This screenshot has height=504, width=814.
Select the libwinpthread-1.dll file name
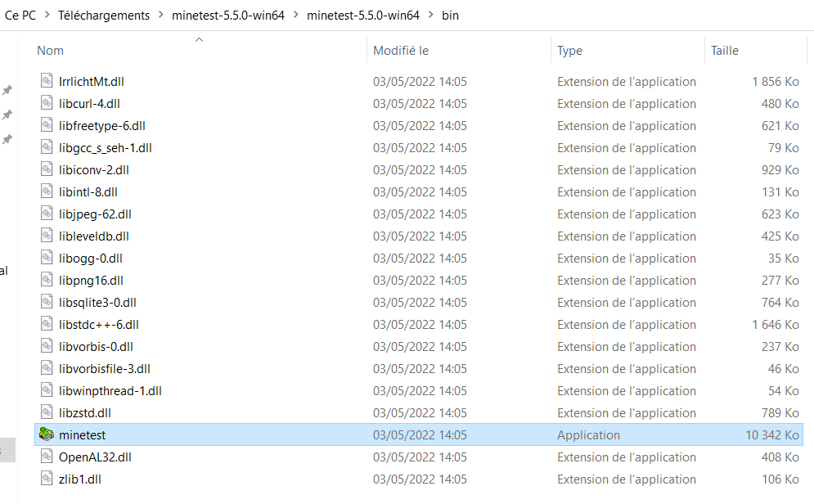click(x=110, y=390)
